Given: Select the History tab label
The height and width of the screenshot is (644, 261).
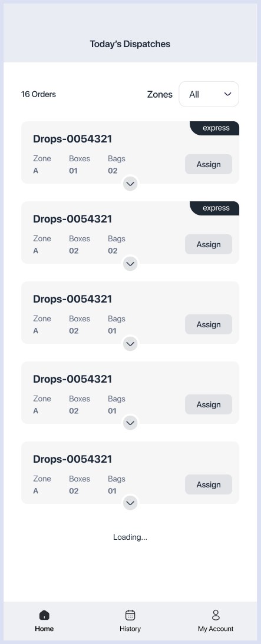Looking at the screenshot, I should point(130,629).
